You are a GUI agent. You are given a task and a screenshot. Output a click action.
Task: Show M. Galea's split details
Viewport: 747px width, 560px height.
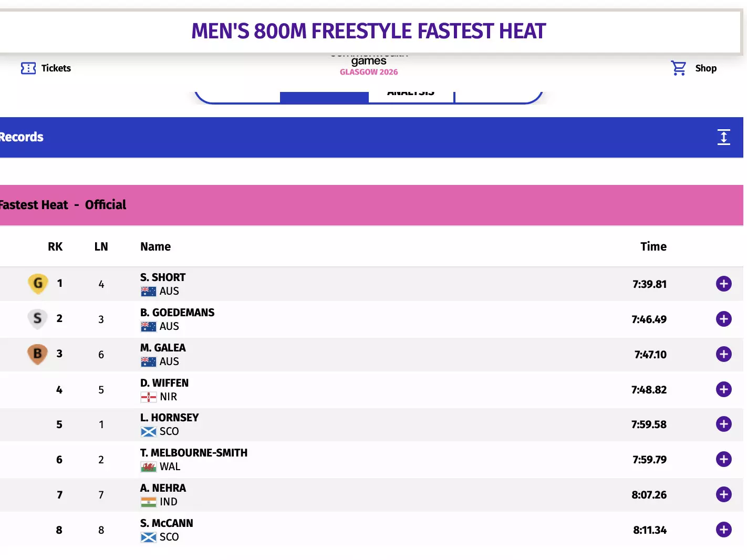(x=723, y=354)
